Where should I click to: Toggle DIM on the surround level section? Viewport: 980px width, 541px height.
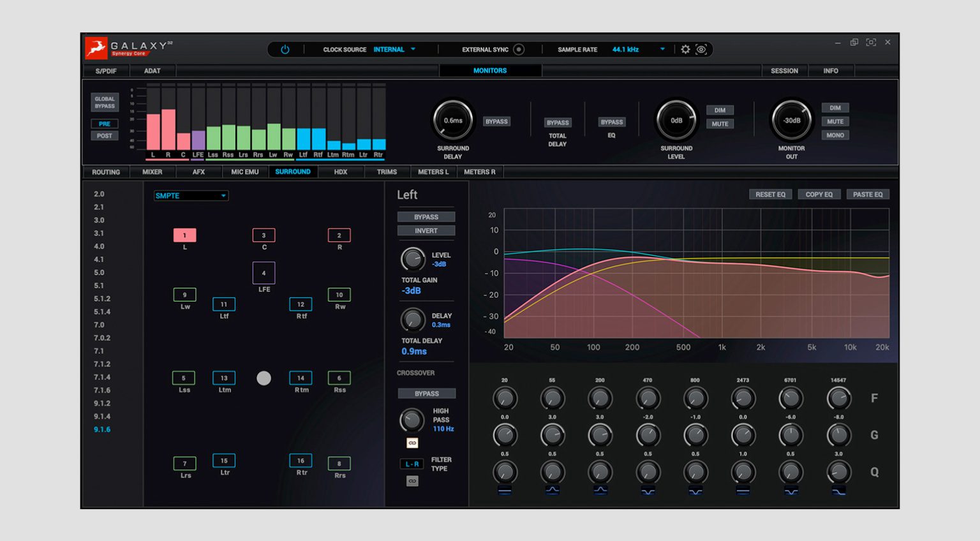point(720,109)
